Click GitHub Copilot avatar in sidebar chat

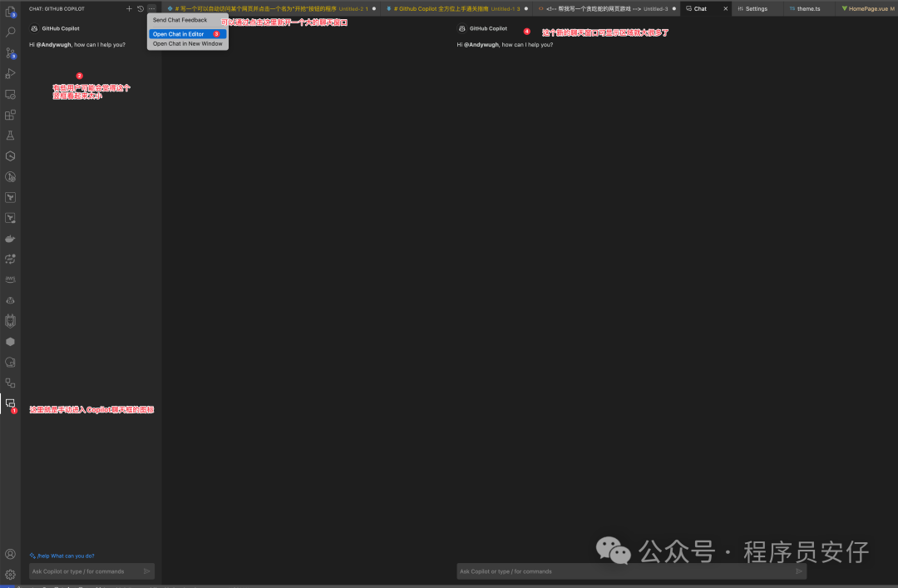click(x=34, y=28)
